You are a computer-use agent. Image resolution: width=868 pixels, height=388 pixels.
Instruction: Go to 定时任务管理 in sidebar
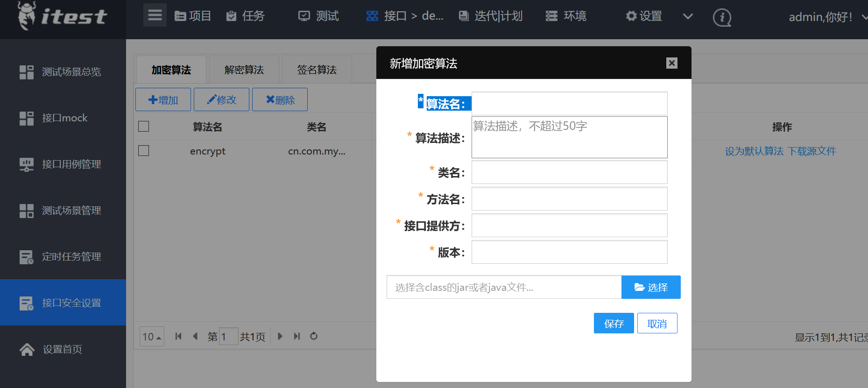63,257
